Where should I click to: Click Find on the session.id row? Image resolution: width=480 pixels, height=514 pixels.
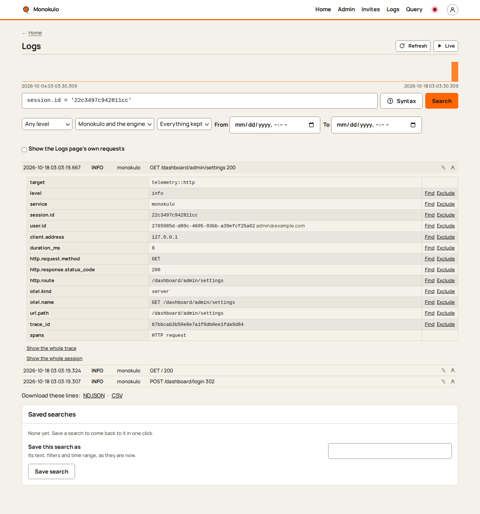click(x=429, y=215)
